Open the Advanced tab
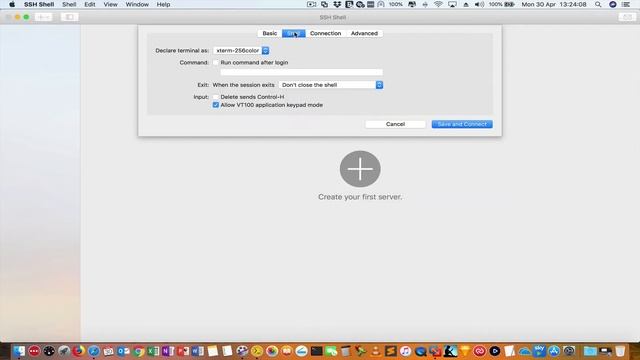Screen dimensions: 640x360 (x=364, y=33)
